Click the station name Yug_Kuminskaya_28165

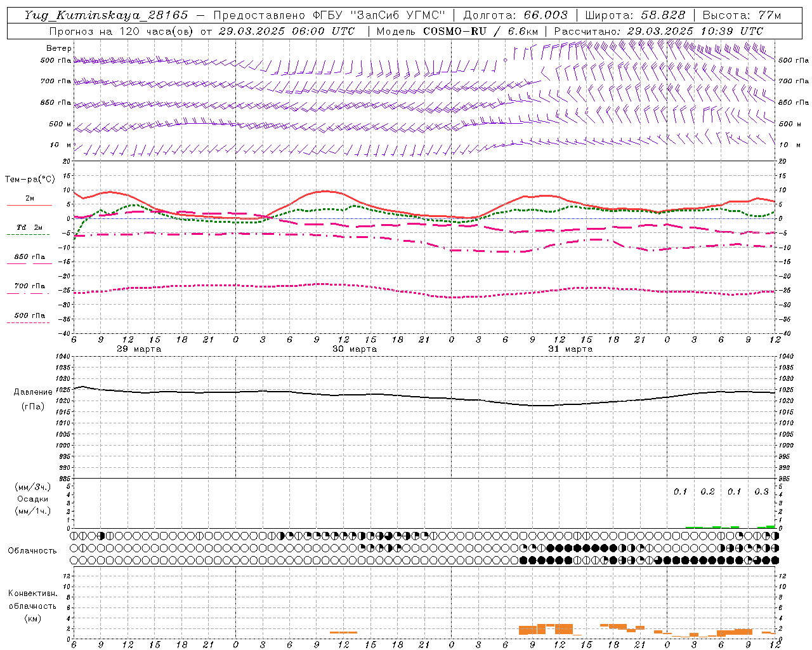[x=107, y=15]
